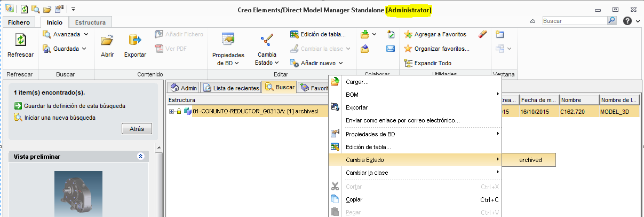Open Propiedades de BD in context menu
644x217 pixels.
pyautogui.click(x=415, y=134)
